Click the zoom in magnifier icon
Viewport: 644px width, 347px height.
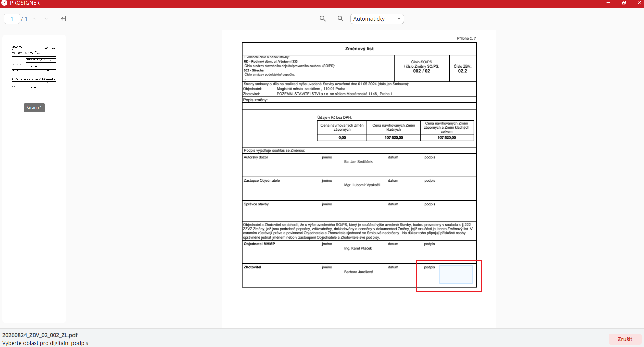pos(340,19)
